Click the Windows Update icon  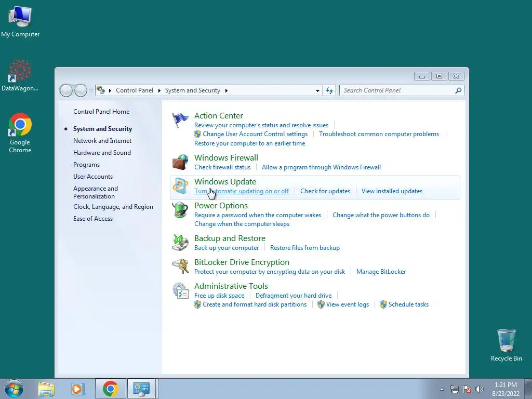180,186
